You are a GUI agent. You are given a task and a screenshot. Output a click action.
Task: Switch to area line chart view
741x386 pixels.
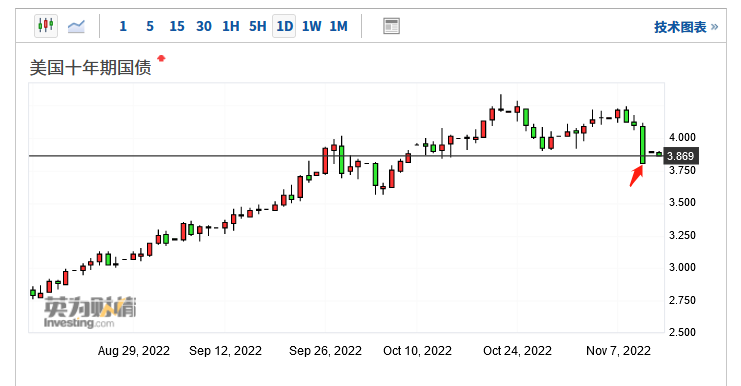pyautogui.click(x=76, y=26)
